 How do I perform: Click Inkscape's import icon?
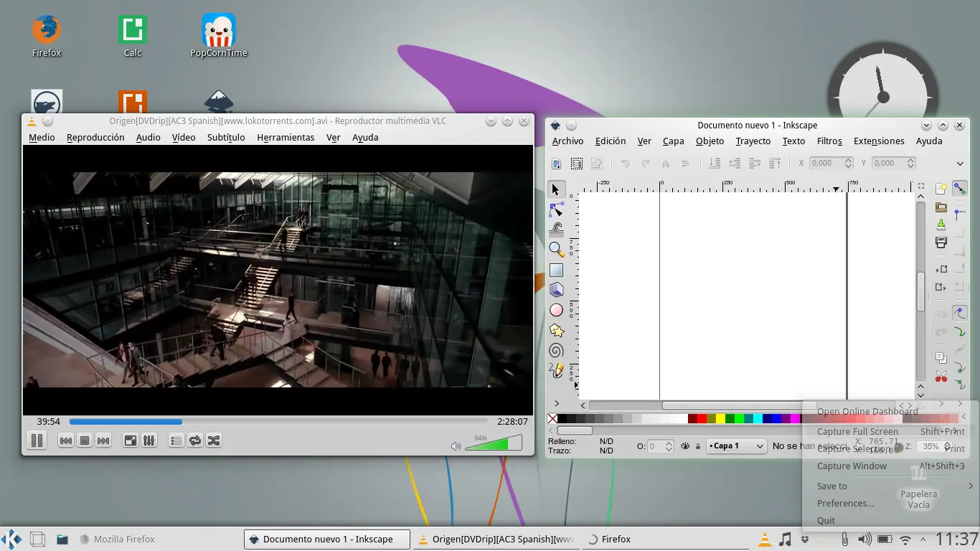coord(941,269)
